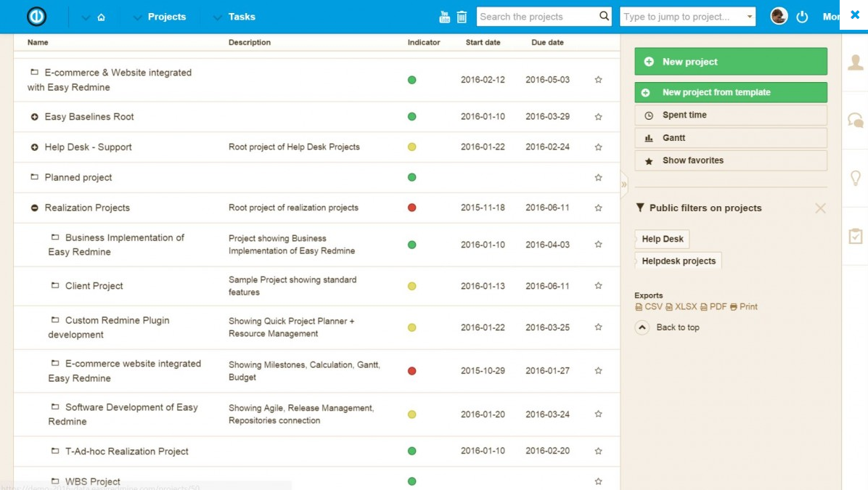Image resolution: width=868 pixels, height=490 pixels.
Task: Select Show favorites in side menu
Action: click(x=731, y=160)
